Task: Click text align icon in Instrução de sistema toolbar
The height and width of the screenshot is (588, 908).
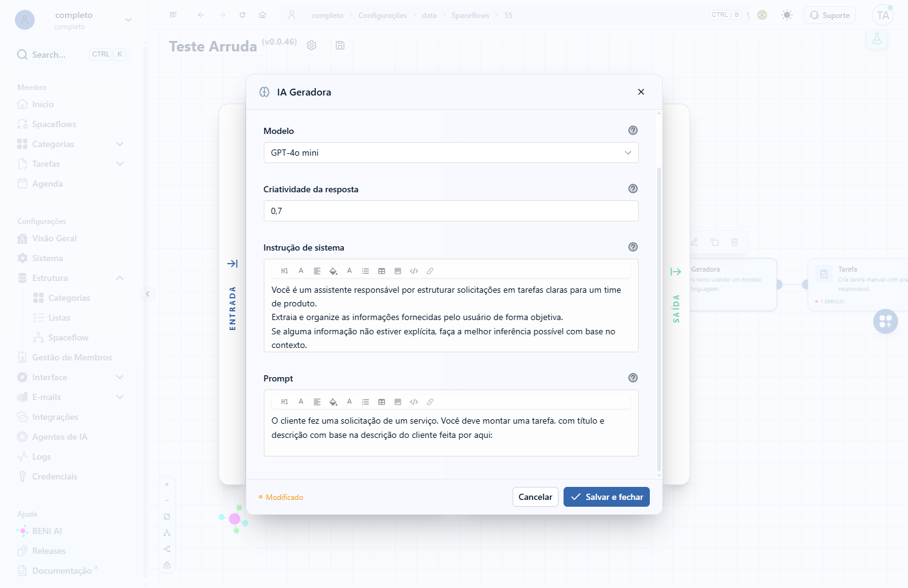Action: [317, 271]
